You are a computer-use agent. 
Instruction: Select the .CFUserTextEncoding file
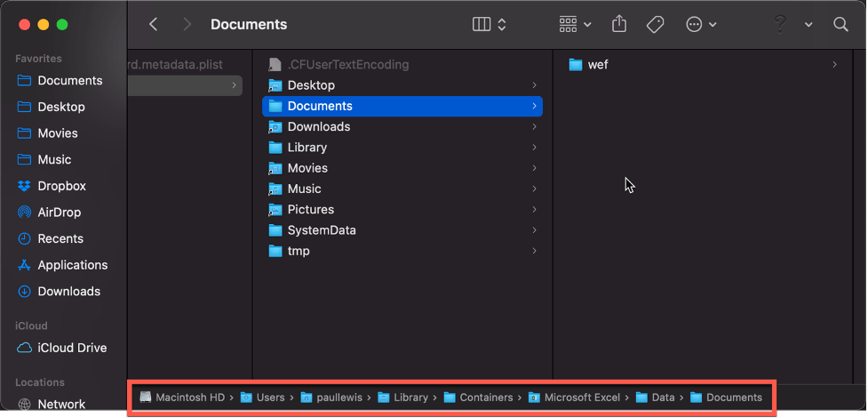tap(347, 65)
